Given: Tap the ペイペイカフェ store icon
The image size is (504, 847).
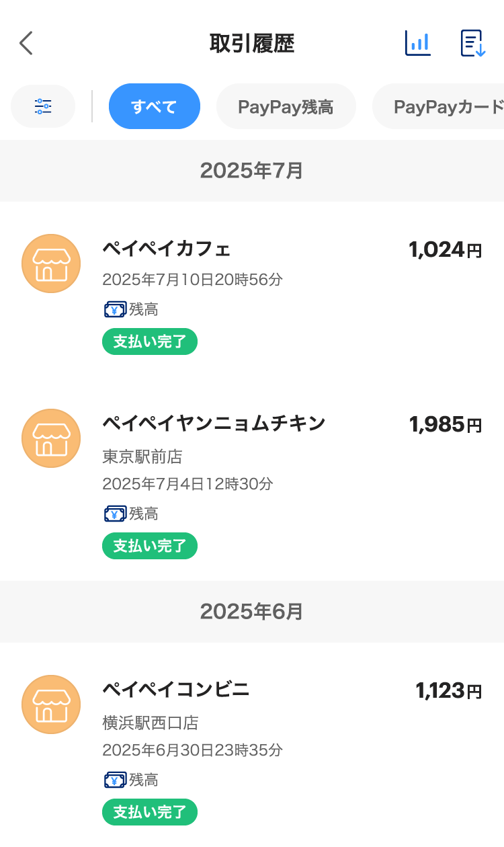Looking at the screenshot, I should tap(51, 264).
